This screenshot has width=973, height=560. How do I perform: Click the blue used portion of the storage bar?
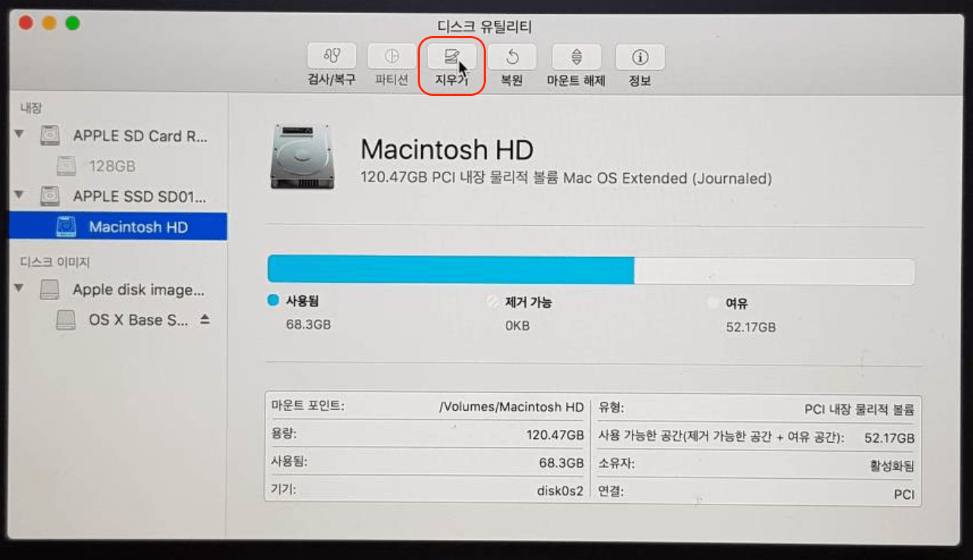point(451,270)
